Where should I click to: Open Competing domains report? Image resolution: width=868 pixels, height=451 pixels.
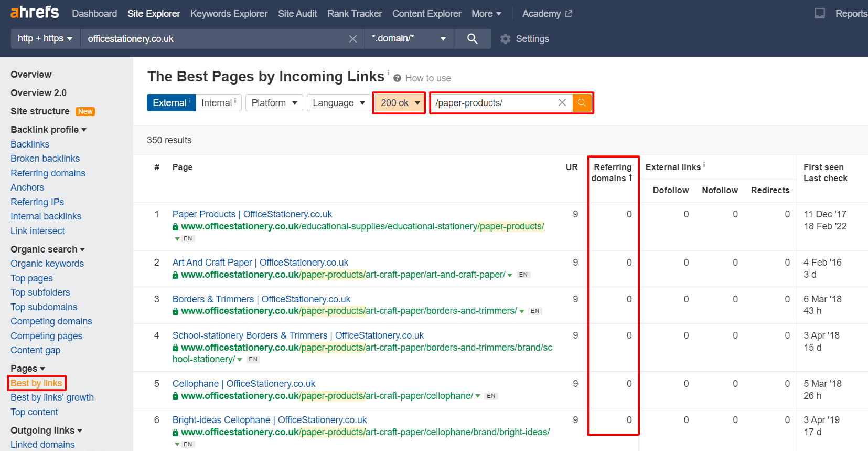coord(51,321)
